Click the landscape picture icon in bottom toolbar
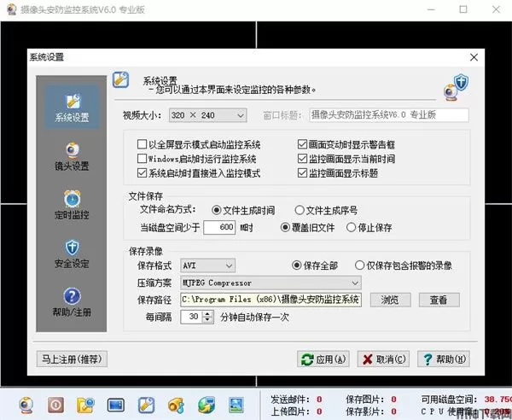This screenshot has width=512, height=420. (x=236, y=405)
